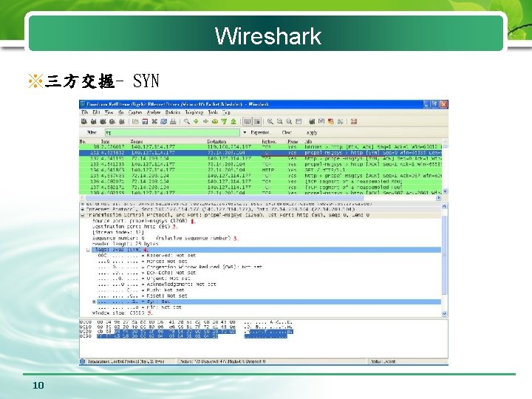Click the Apply filter button
Screen dimensions: 532x399
(312, 133)
